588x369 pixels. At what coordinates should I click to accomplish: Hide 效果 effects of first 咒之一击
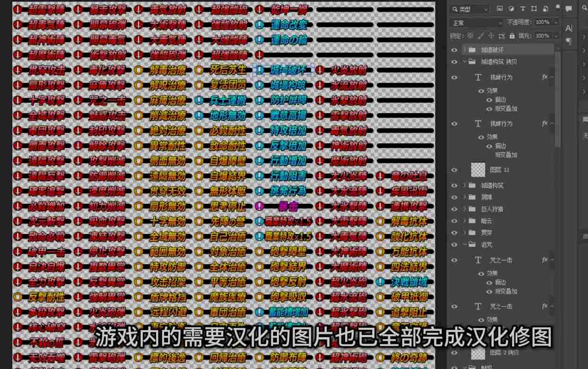coord(481,274)
